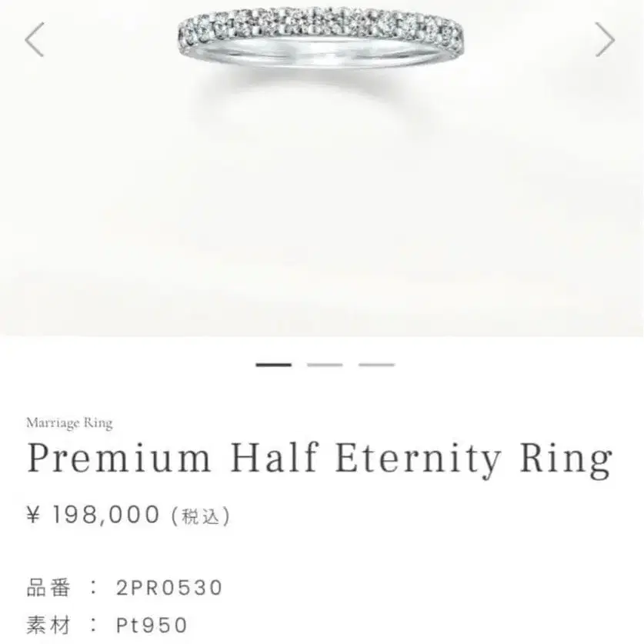The image size is (644, 644).
Task: Select the Pt950 material value
Action: point(152,625)
